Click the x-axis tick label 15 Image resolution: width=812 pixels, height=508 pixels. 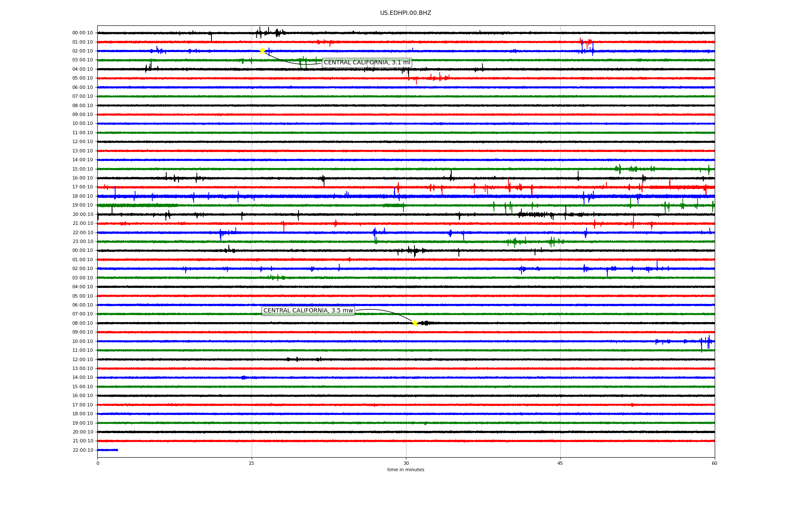[x=252, y=464]
